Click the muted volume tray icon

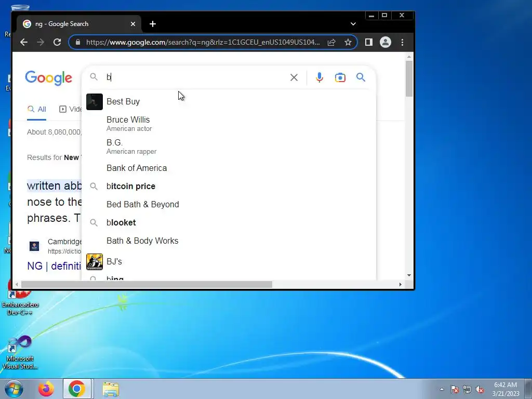pyautogui.click(x=480, y=390)
